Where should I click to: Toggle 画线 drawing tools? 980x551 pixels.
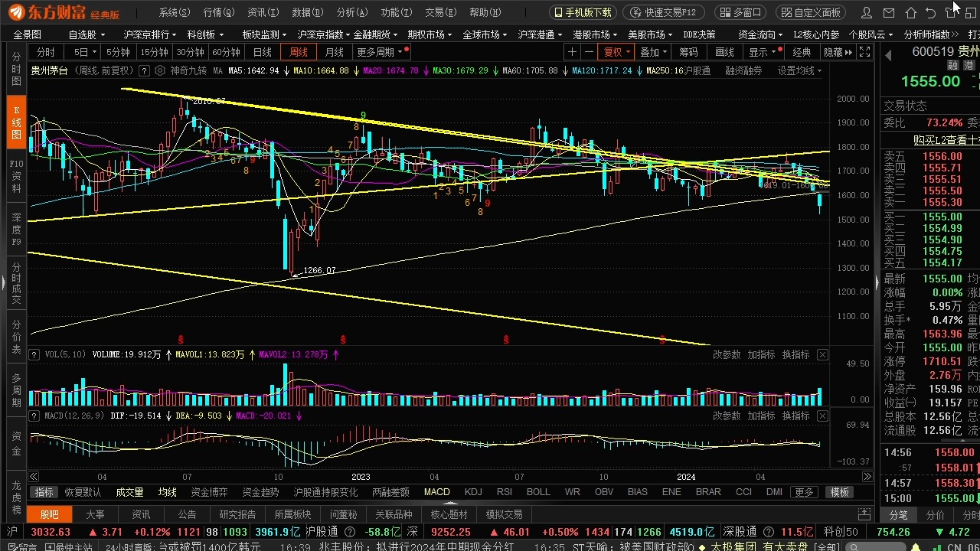click(x=724, y=52)
